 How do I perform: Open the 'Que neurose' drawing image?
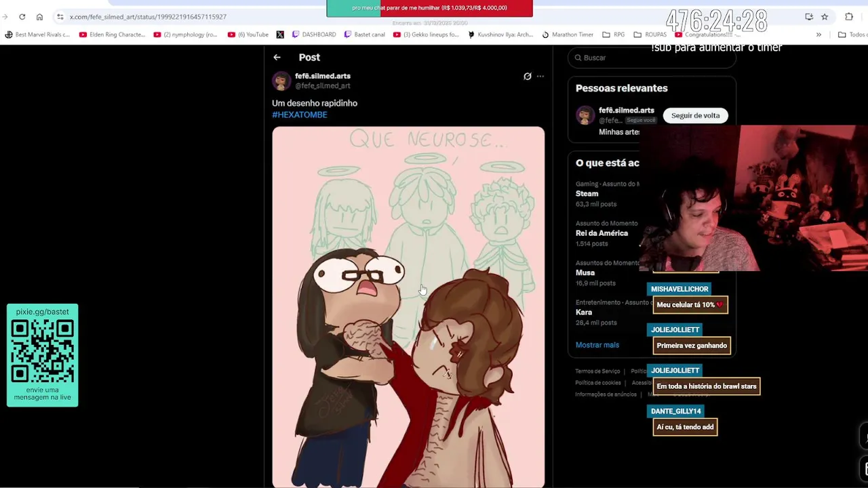click(408, 307)
